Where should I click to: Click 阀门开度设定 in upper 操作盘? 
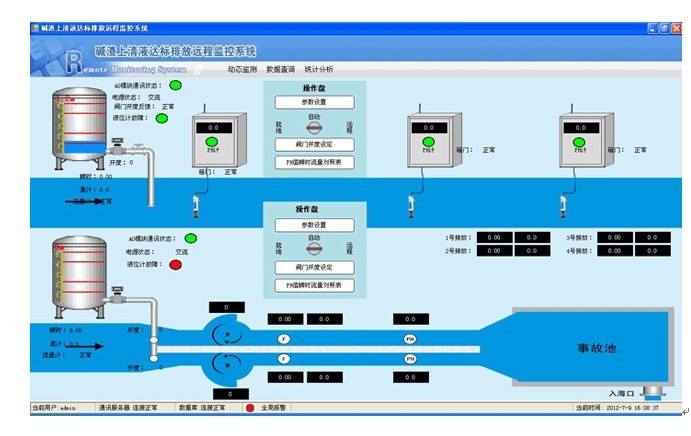[x=314, y=144]
